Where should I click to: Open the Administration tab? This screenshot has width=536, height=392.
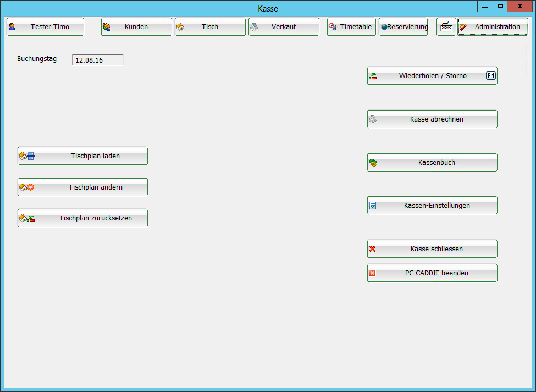point(493,27)
